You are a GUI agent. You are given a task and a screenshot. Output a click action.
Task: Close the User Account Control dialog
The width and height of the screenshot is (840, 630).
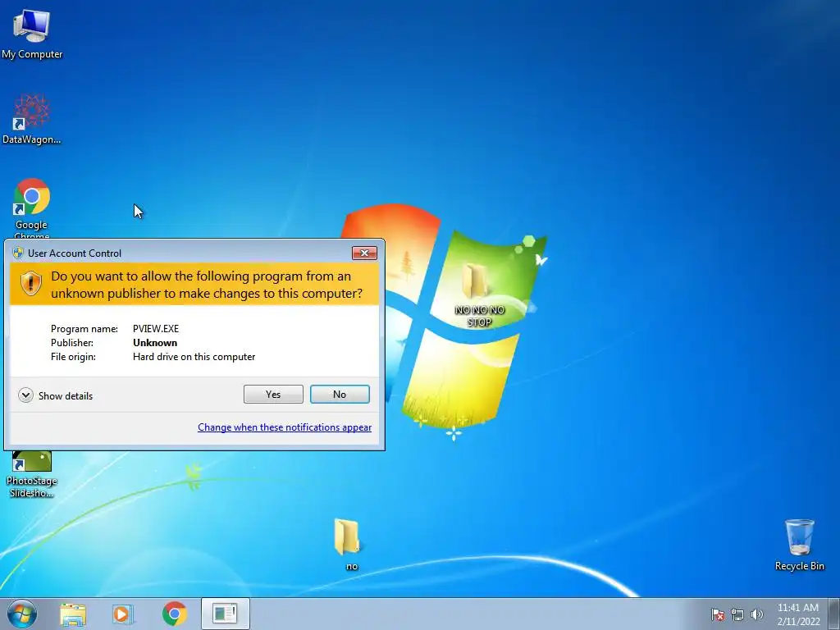coord(364,253)
